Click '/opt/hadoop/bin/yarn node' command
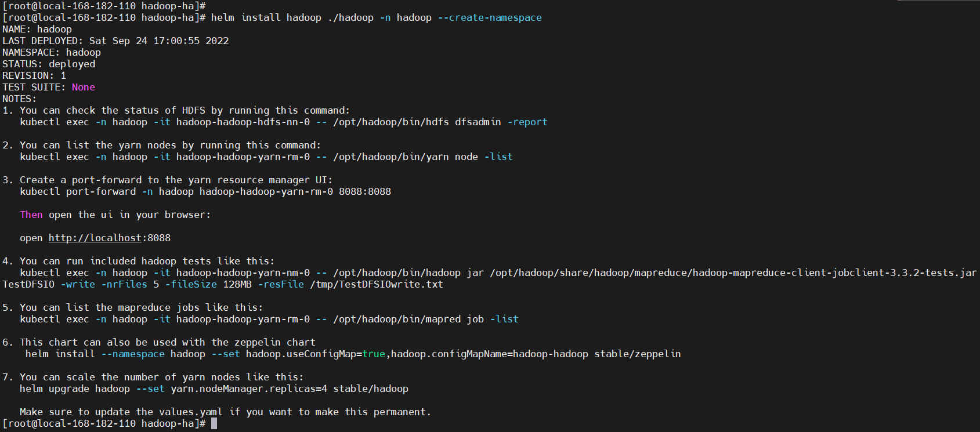Screen dimensions: 980x432 click(x=406, y=157)
